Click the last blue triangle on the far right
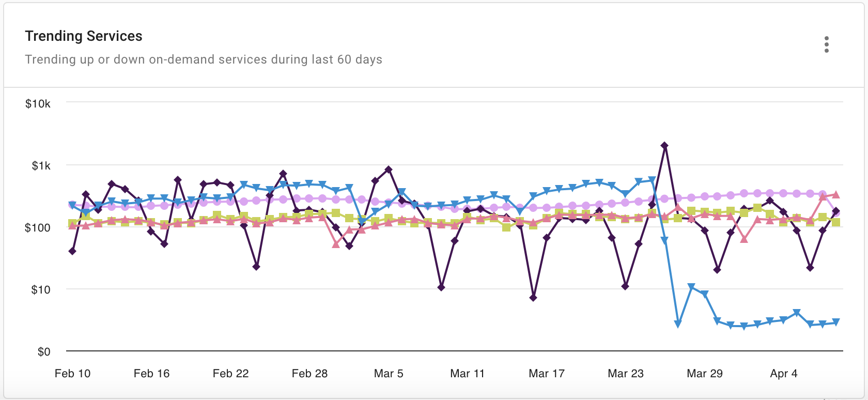The image size is (868, 400). [836, 322]
